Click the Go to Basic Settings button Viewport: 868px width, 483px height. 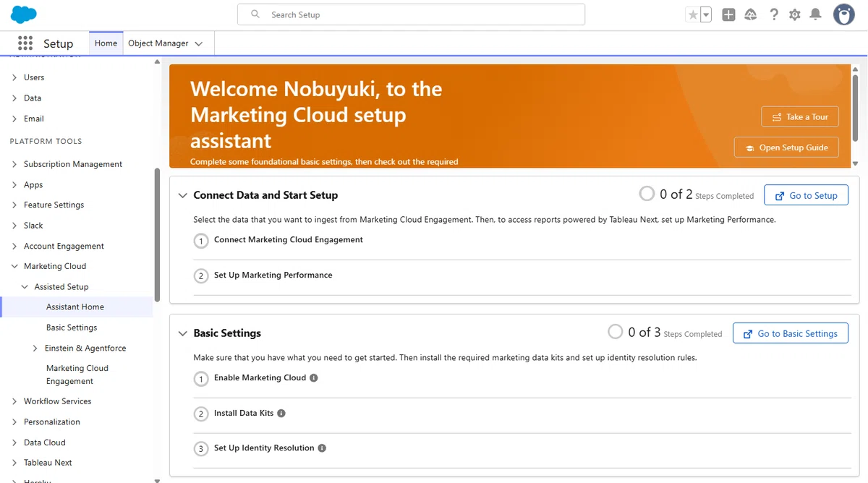tap(791, 333)
